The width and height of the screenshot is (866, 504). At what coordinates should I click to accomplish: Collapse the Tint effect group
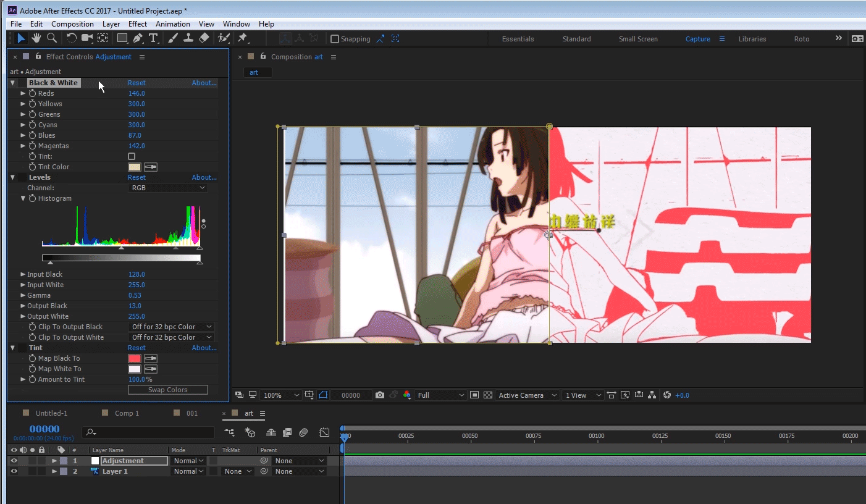(12, 348)
